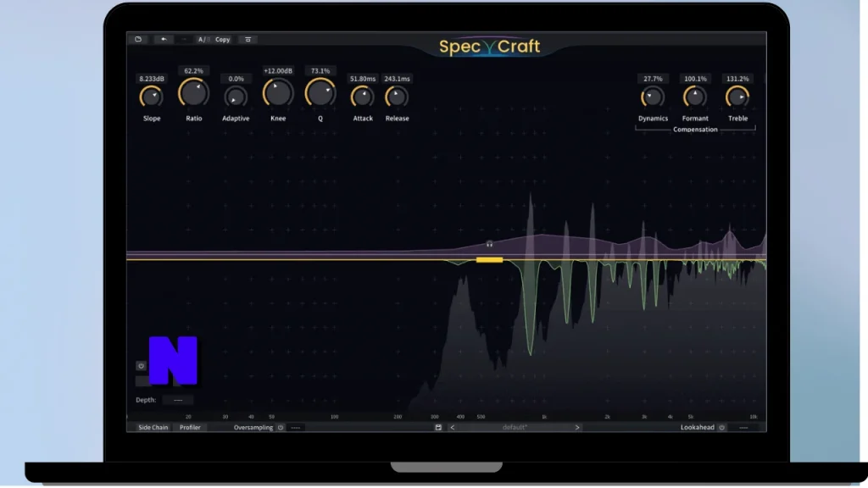
Task: Click the 1k frequency axis label
Action: [544, 417]
